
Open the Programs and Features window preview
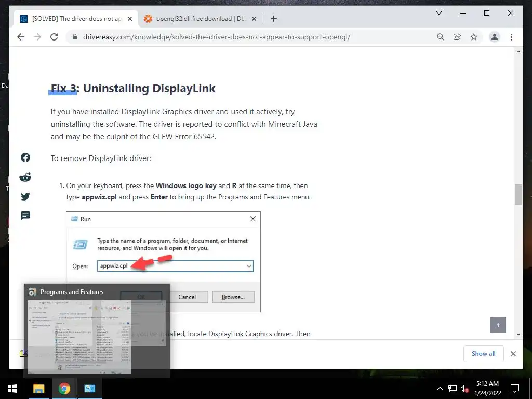97,331
